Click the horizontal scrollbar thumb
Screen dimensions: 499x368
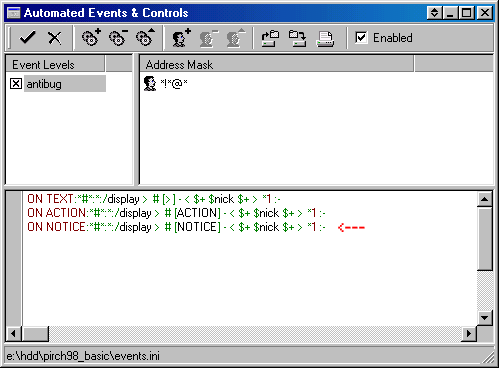click(x=35, y=333)
